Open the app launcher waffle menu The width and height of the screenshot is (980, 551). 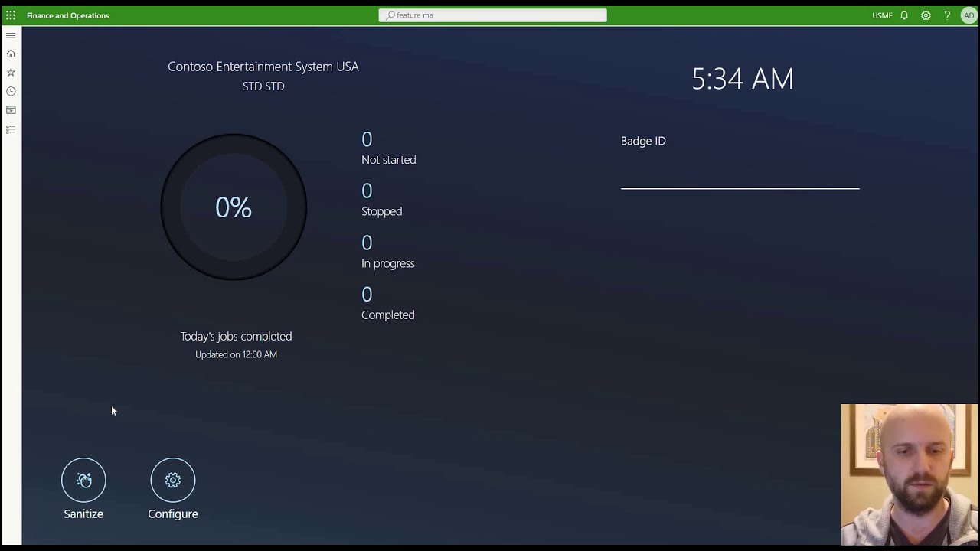tap(11, 15)
